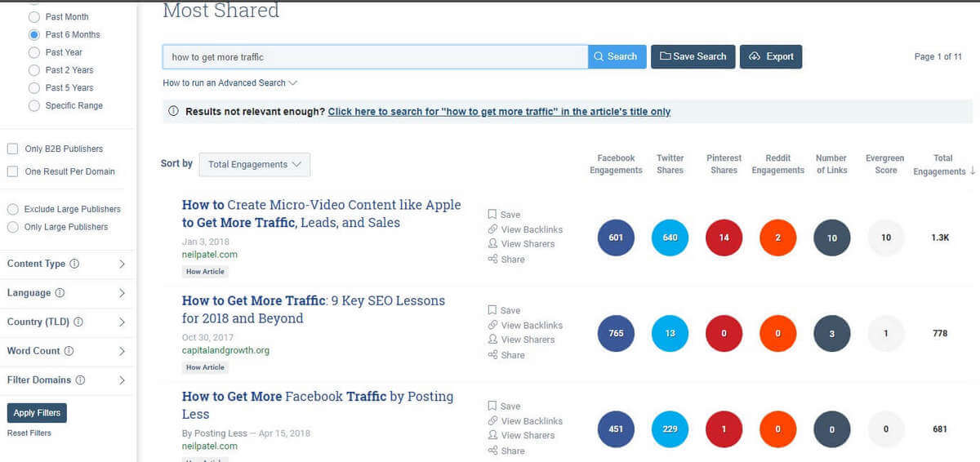Click the blue 601 Facebook engagements circle
The height and width of the screenshot is (462, 980).
616,238
